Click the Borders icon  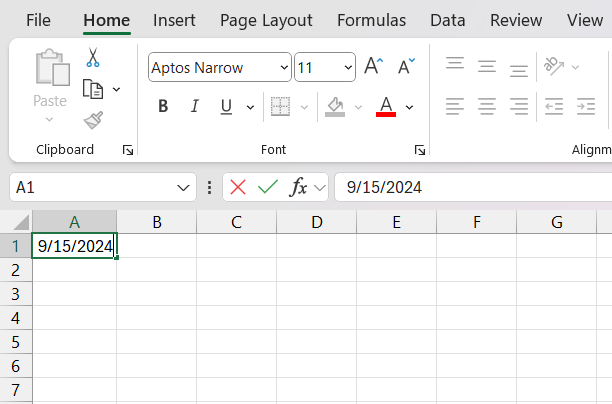[x=280, y=107]
